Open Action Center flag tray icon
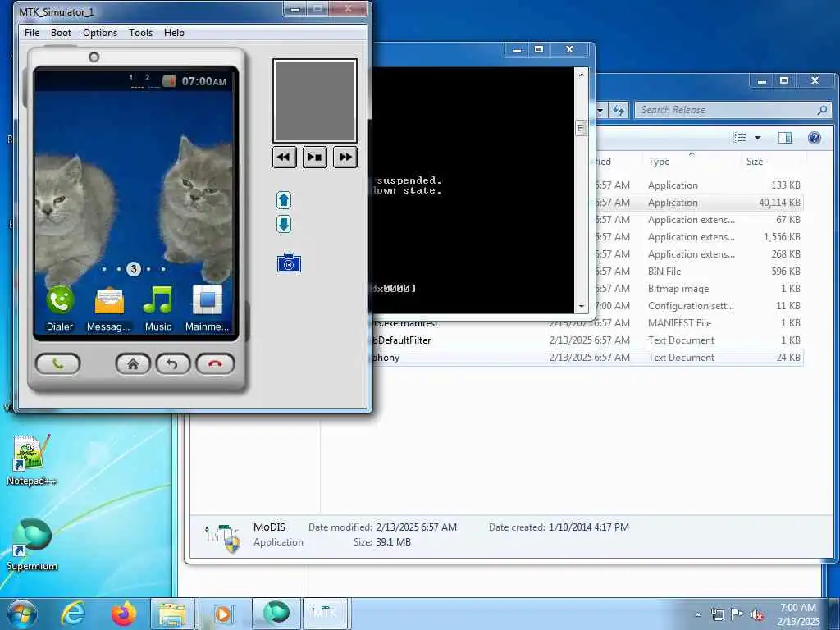840x630 pixels. click(737, 614)
